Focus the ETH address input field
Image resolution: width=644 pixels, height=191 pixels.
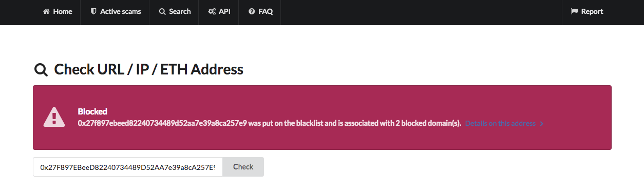tap(128, 167)
